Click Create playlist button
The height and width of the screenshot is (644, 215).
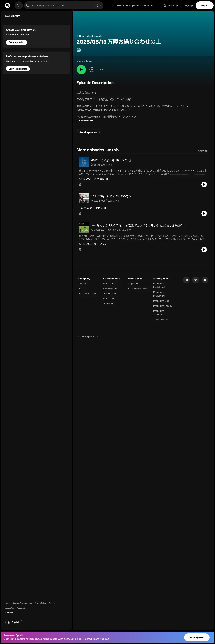[17, 42]
